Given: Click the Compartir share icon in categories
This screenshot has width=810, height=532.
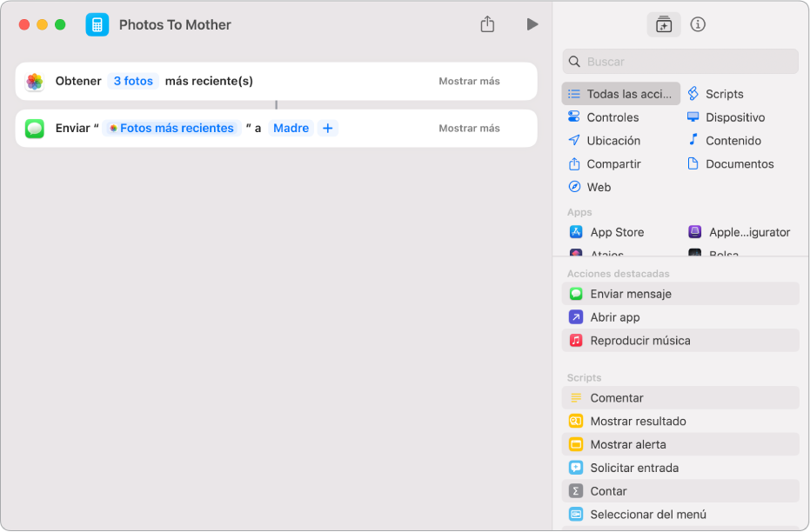Looking at the screenshot, I should click(574, 164).
